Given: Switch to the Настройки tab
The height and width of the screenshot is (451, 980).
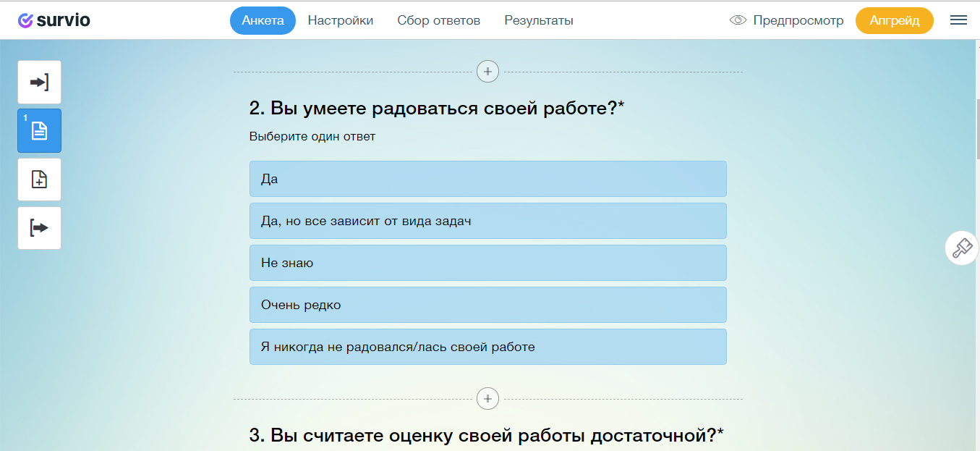Looking at the screenshot, I should pos(341,20).
